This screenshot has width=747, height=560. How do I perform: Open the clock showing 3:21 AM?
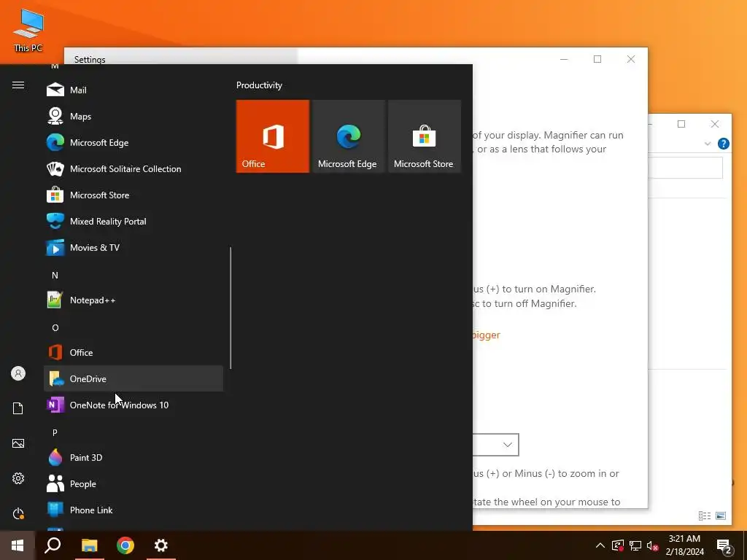684,545
